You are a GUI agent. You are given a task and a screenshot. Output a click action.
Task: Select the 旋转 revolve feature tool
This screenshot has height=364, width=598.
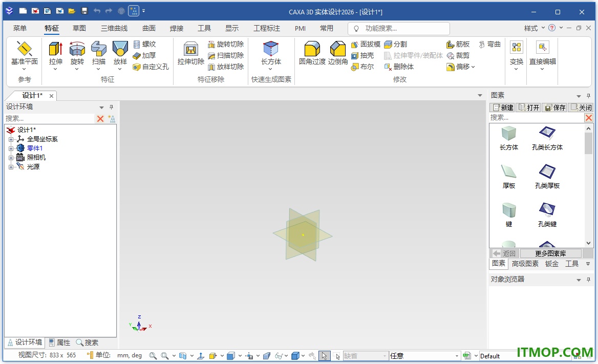point(77,56)
